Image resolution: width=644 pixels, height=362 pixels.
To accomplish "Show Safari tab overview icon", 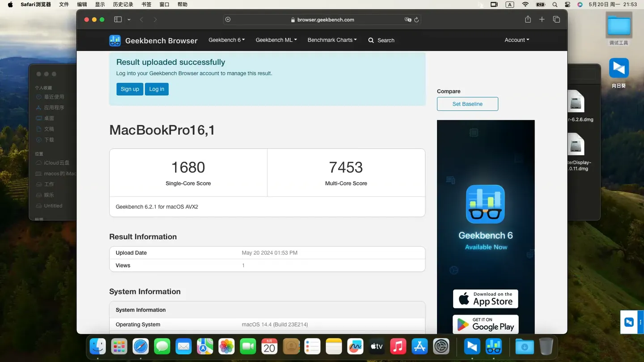I will [556, 20].
